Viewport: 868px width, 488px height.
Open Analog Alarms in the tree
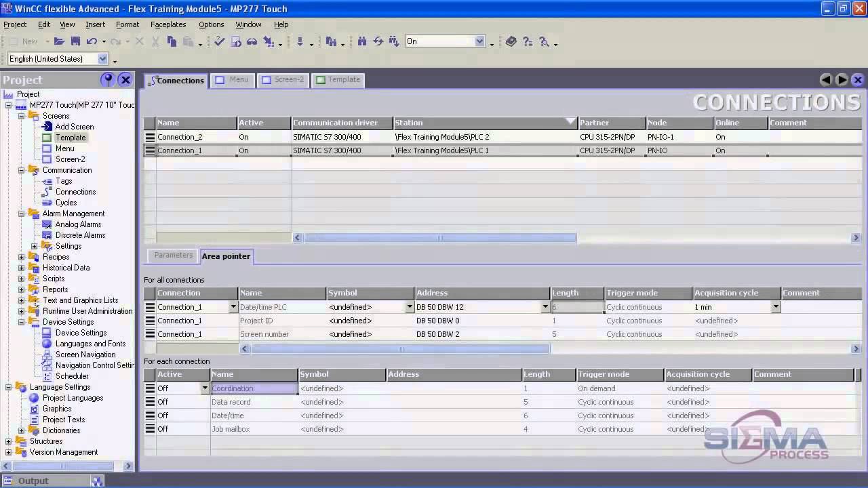[78, 224]
